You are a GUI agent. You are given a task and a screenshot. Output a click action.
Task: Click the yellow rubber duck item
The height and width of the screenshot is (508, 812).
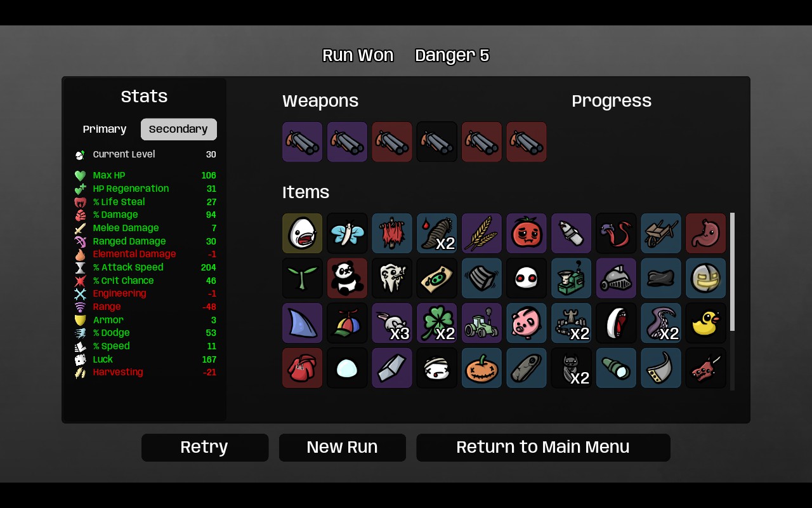point(706,323)
